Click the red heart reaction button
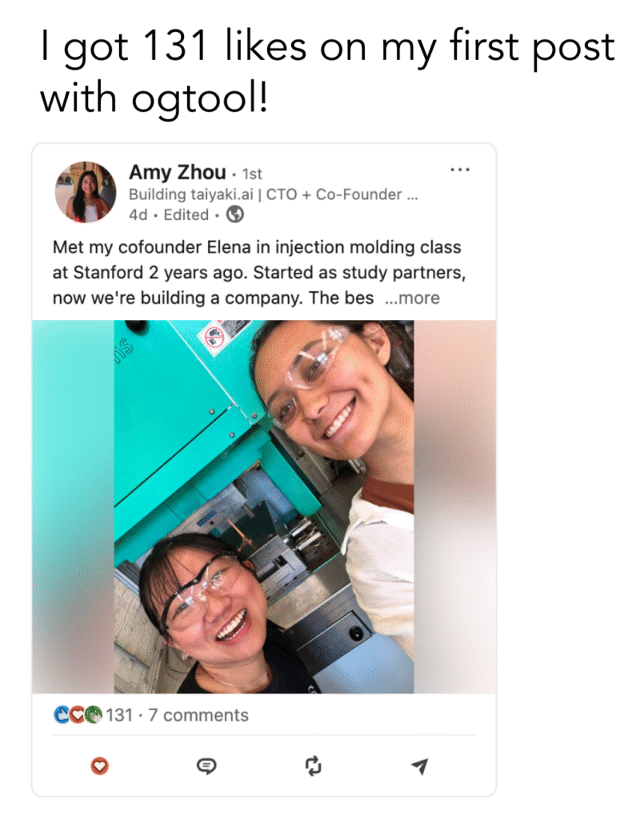644x819 pixels. (x=99, y=765)
